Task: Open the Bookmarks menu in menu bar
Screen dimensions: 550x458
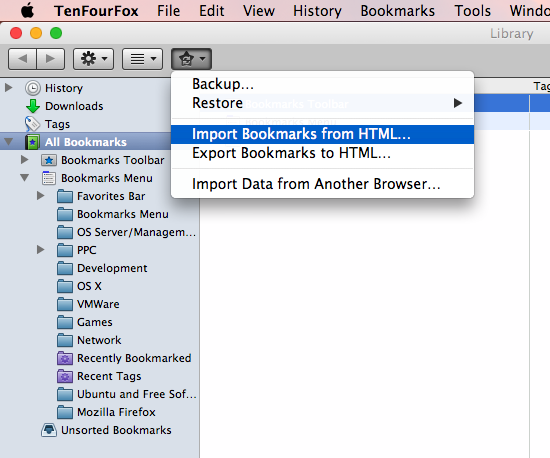Action: click(397, 11)
